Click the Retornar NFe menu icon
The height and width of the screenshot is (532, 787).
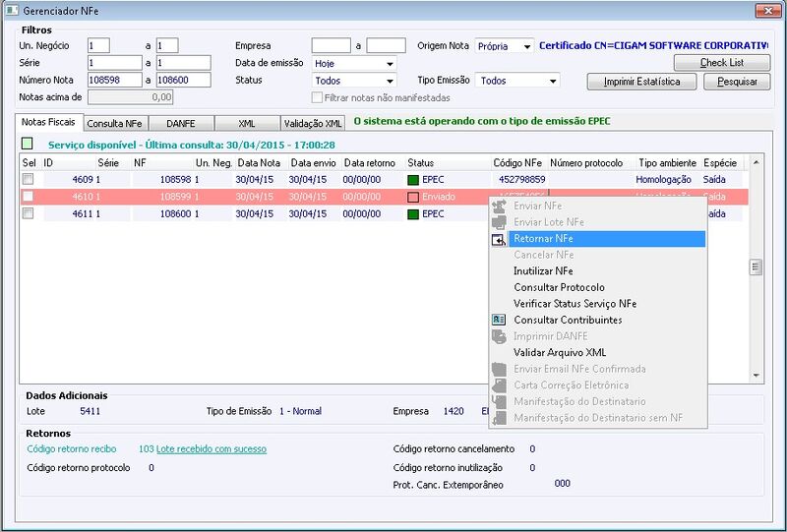(x=499, y=239)
